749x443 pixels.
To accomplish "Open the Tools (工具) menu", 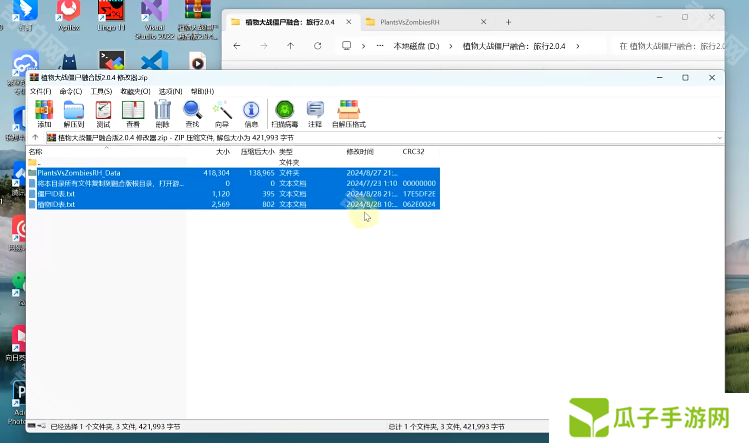I will tap(101, 91).
